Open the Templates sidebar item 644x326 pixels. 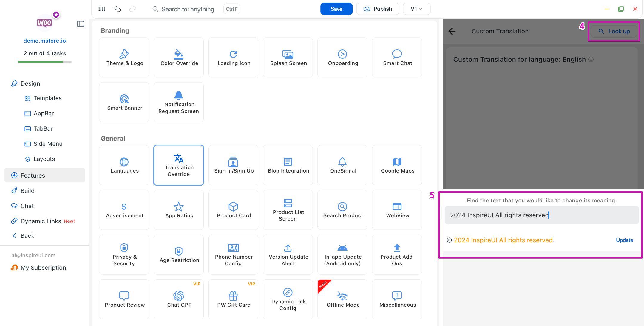pos(47,98)
